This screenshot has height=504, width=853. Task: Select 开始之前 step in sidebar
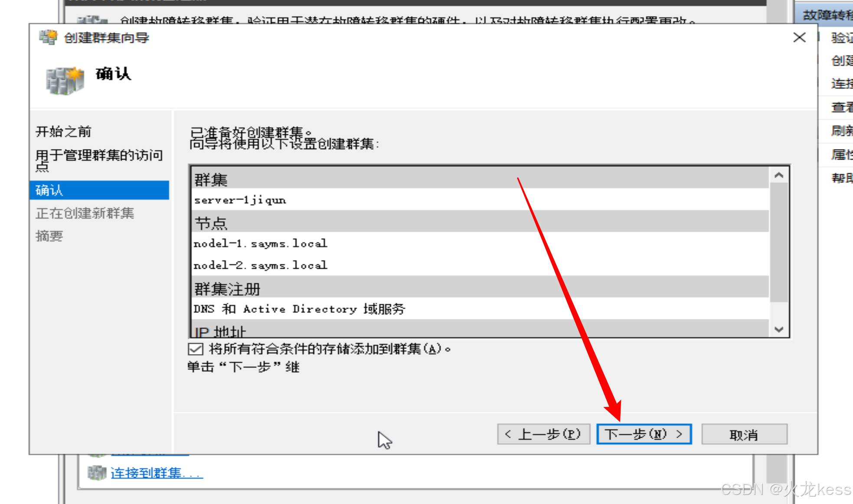(x=63, y=132)
